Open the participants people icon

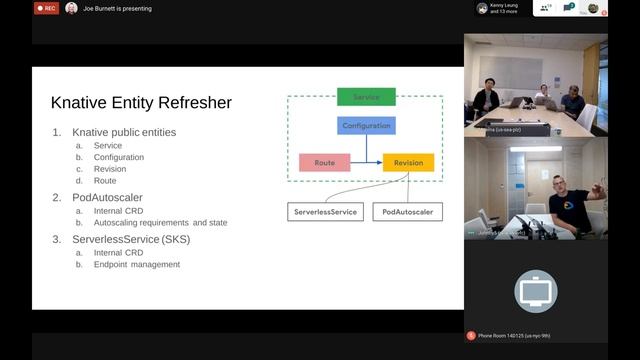coord(546,8)
